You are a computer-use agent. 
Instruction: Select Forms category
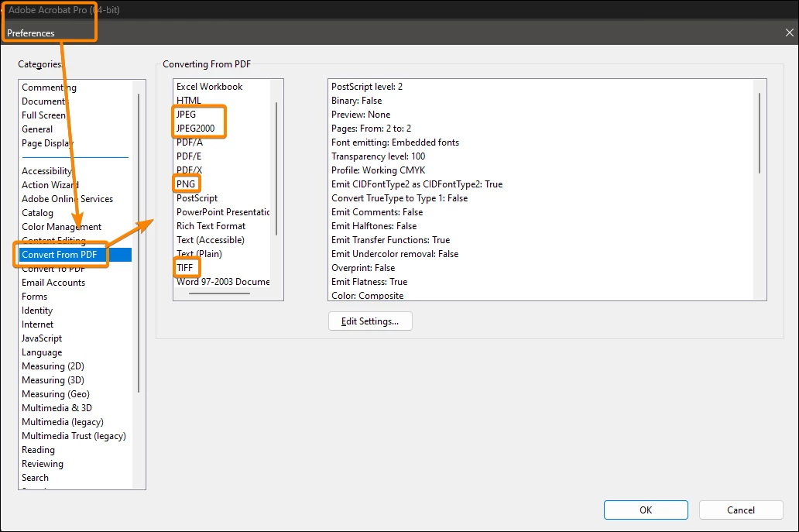[34, 296]
